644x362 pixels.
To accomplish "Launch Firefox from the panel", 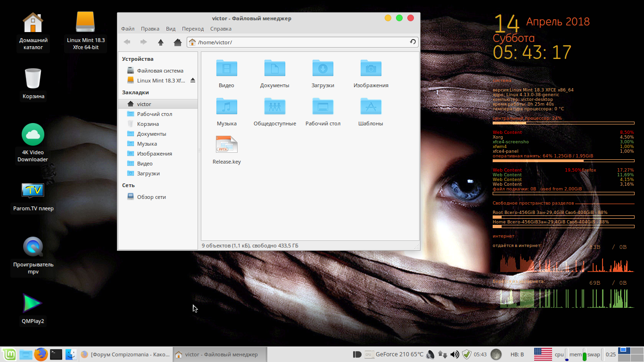I will tap(41, 354).
